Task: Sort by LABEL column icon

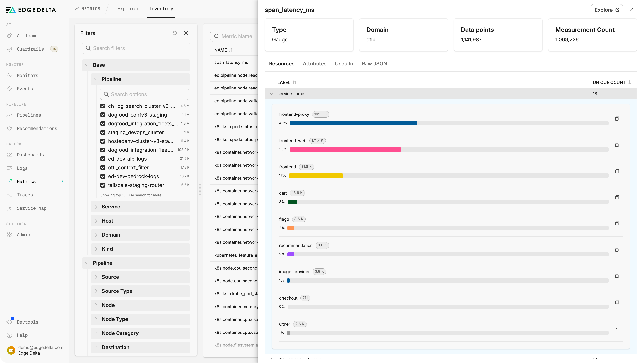Action: [x=294, y=83]
